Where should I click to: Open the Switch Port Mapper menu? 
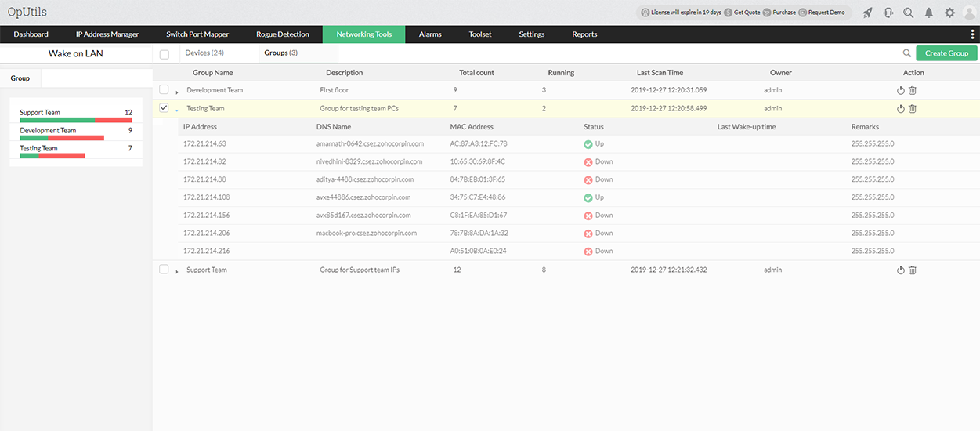click(197, 34)
